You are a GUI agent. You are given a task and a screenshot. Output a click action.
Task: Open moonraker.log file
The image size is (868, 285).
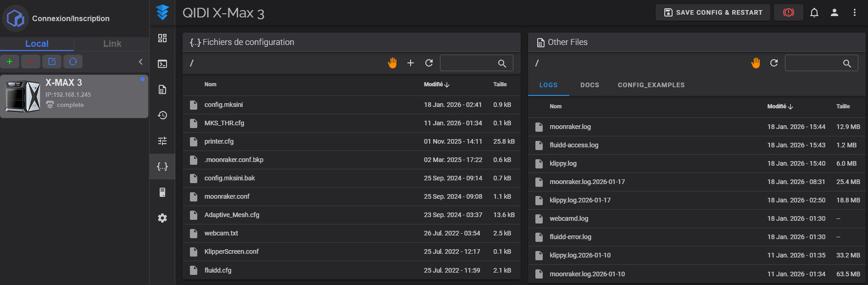[x=697, y=127]
